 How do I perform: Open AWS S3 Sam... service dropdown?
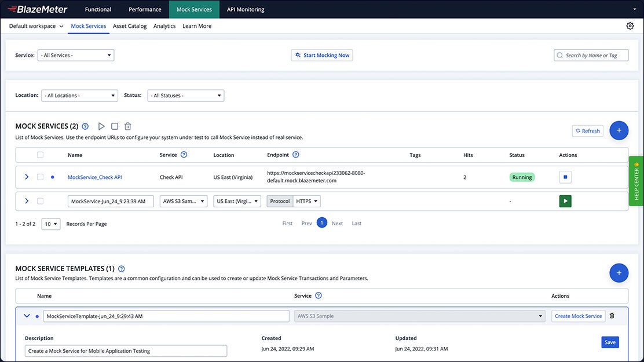(x=184, y=201)
